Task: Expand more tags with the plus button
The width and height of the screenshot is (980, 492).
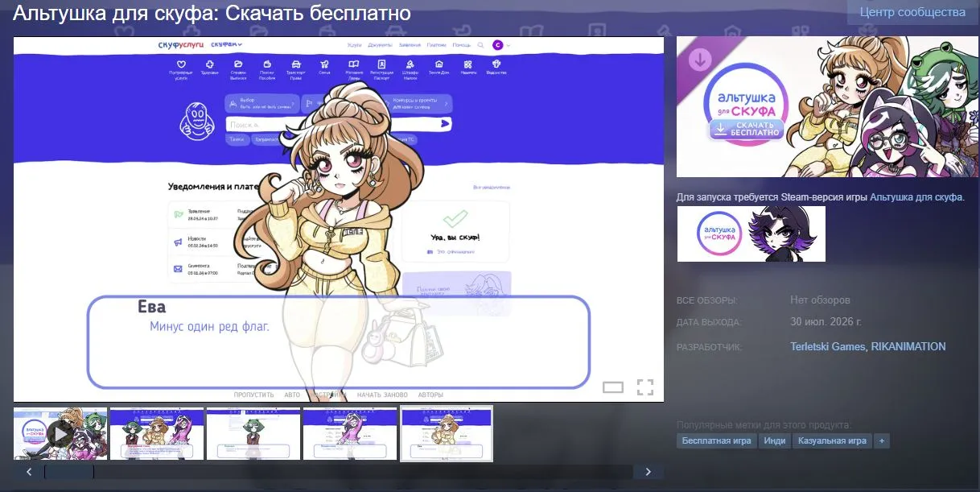Action: click(x=882, y=441)
